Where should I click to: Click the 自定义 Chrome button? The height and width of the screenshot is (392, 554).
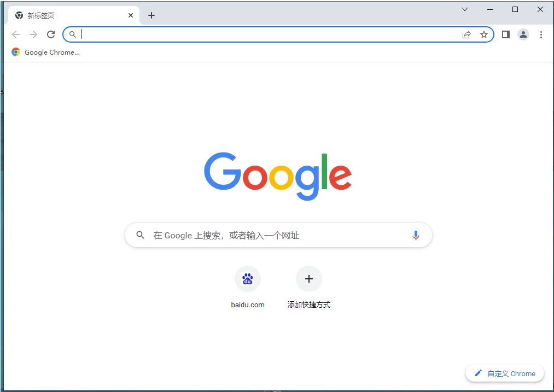505,373
